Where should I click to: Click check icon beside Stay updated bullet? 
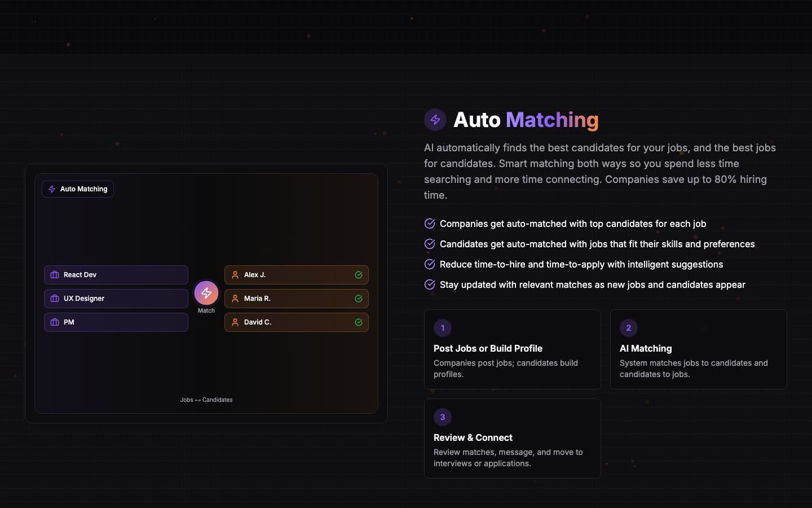click(430, 284)
